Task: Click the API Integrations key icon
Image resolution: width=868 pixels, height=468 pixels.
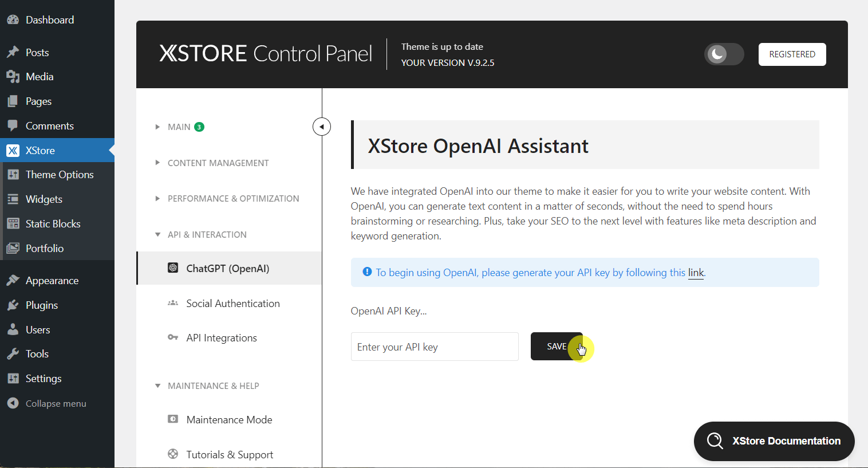Action: [173, 337]
